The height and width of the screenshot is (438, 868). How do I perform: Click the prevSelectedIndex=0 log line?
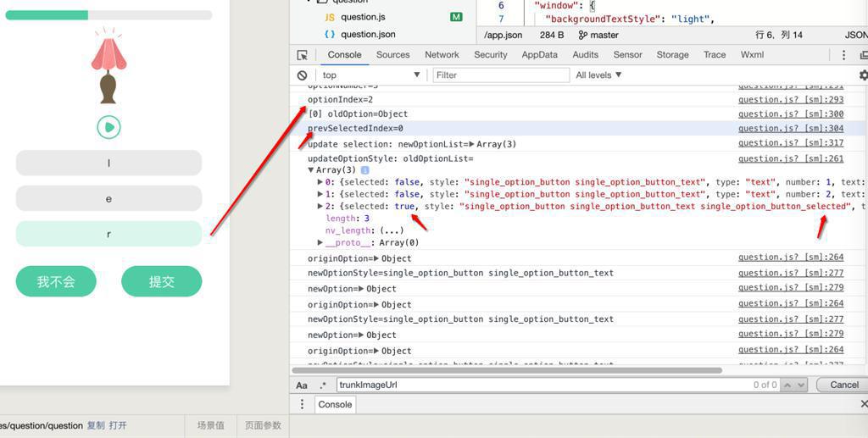pyautogui.click(x=355, y=128)
